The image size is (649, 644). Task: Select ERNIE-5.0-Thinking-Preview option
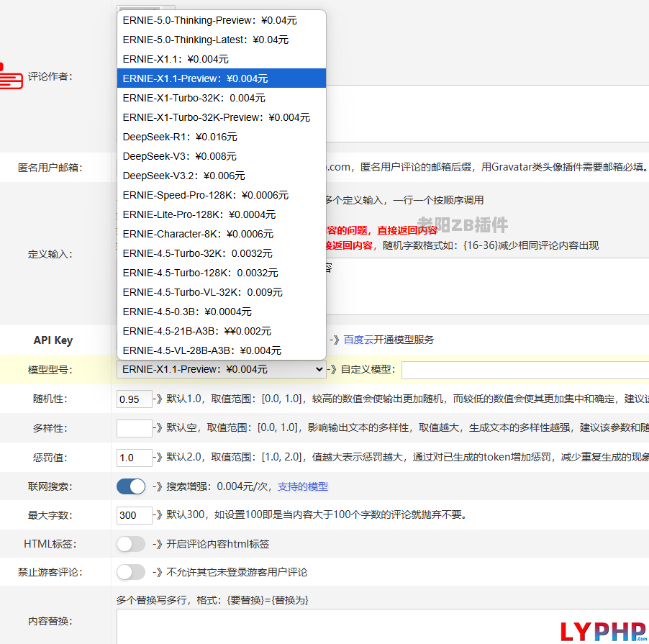point(209,20)
